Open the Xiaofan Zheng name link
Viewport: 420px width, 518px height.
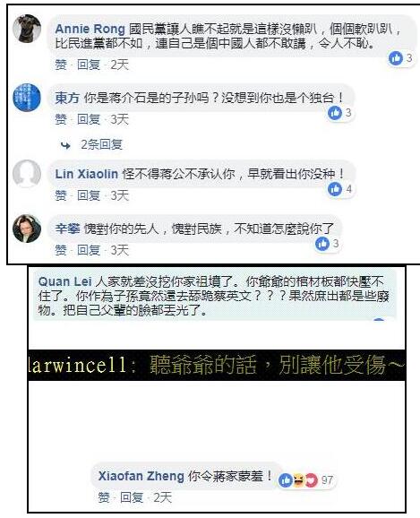[x=141, y=477]
